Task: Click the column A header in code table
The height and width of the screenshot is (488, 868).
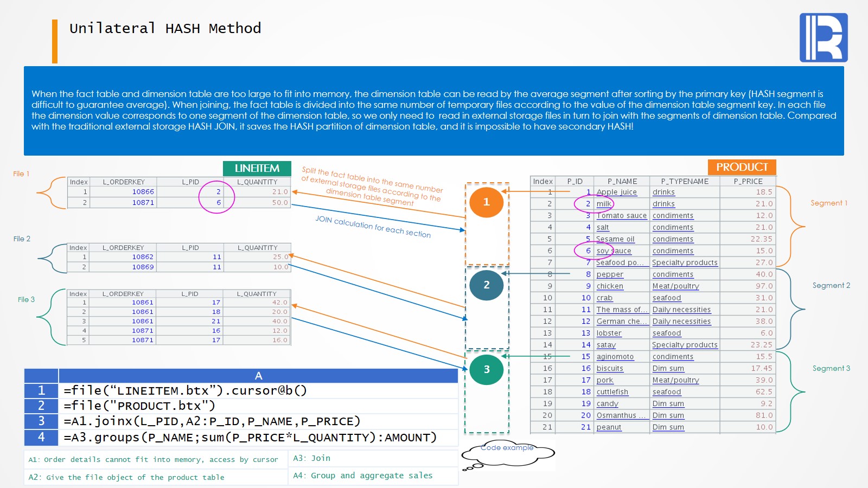Action: (258, 376)
